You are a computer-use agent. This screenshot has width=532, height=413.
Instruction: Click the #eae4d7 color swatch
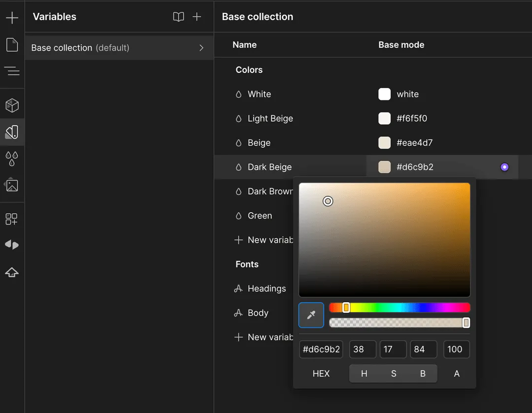(x=384, y=143)
